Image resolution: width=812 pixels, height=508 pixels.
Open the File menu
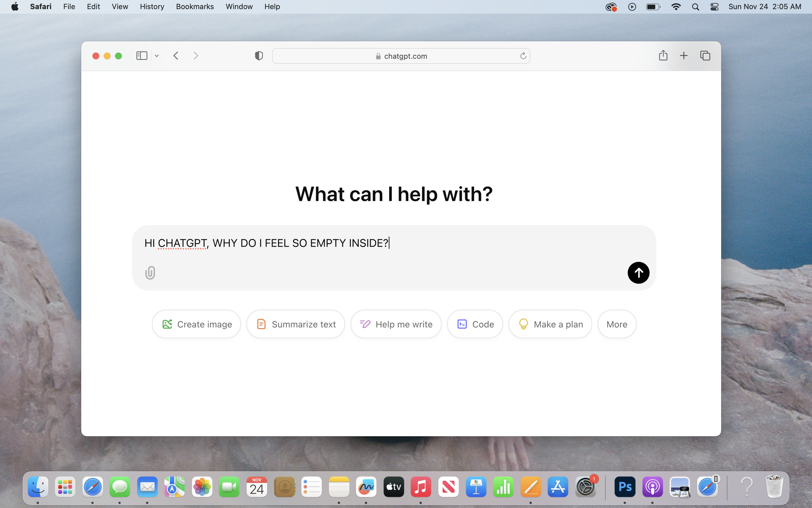[x=69, y=7]
